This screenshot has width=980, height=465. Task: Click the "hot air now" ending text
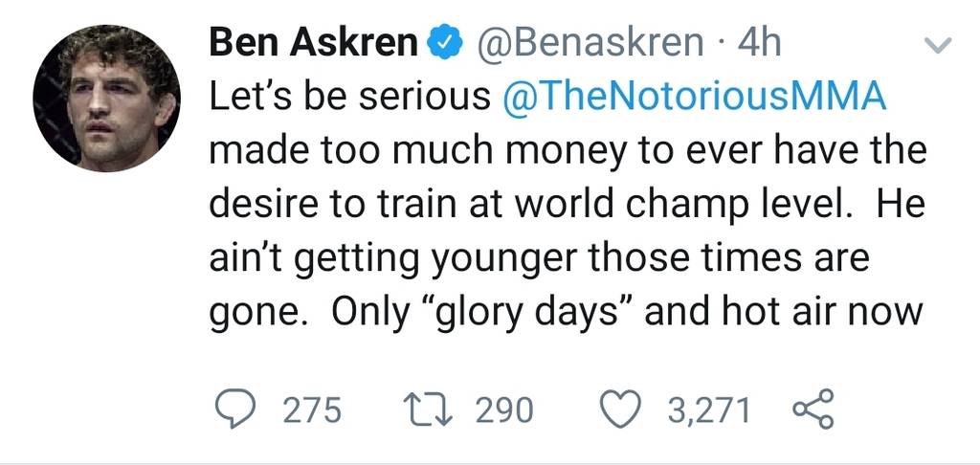click(x=822, y=314)
